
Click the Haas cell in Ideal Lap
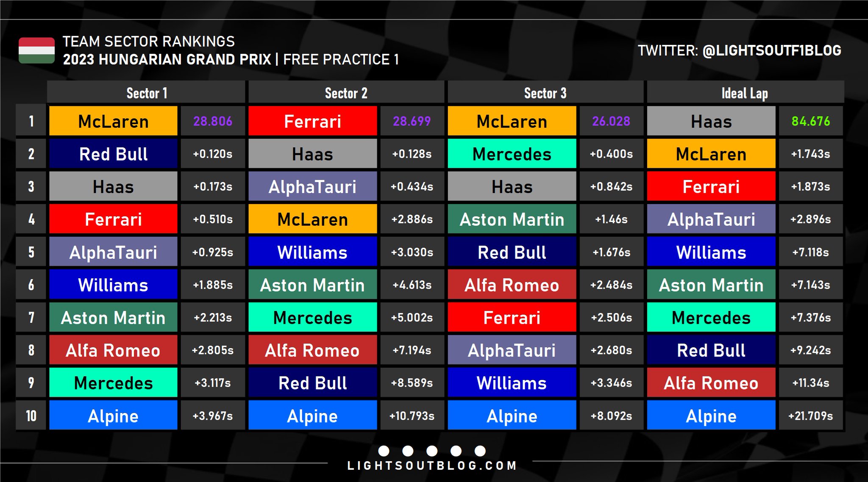point(711,122)
